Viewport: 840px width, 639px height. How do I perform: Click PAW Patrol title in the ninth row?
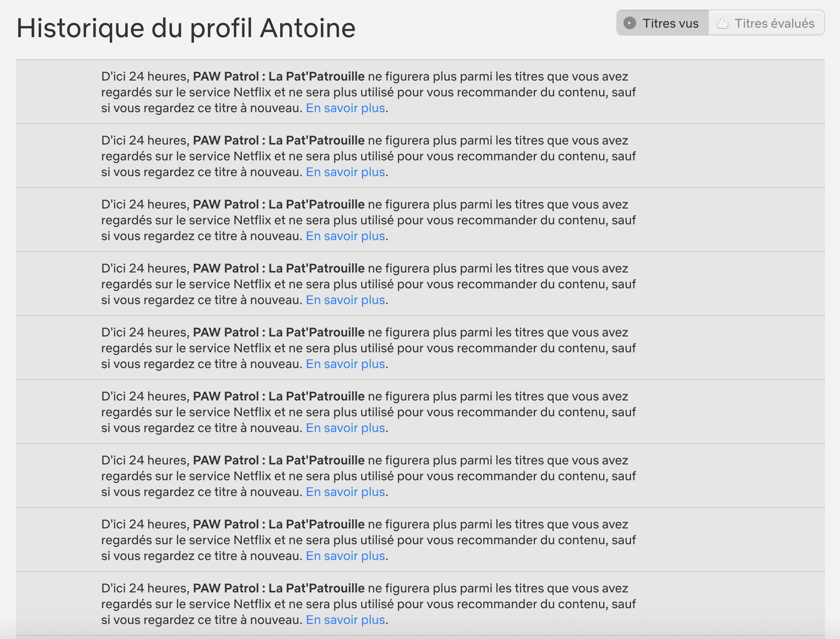(279, 588)
